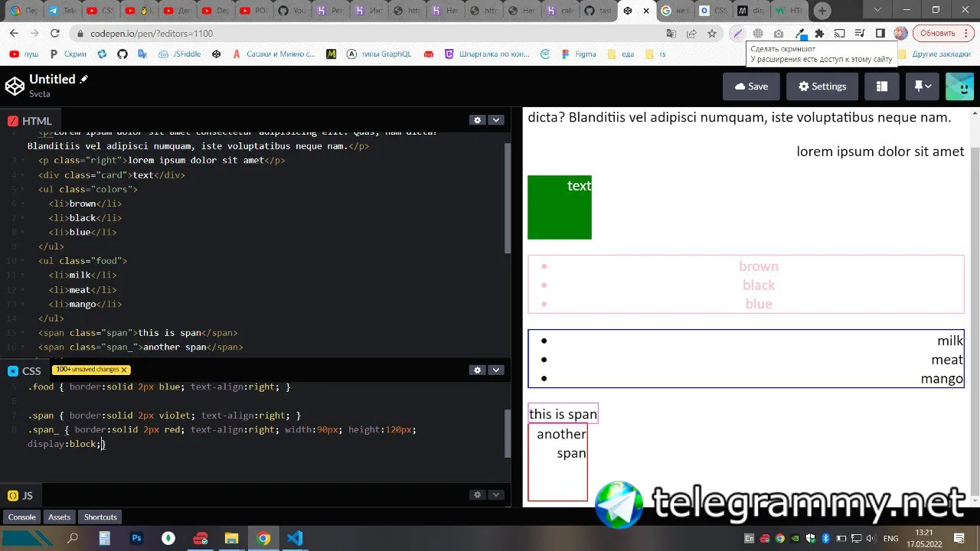Expand the CSS editor dropdown chevron

pyautogui.click(x=496, y=370)
